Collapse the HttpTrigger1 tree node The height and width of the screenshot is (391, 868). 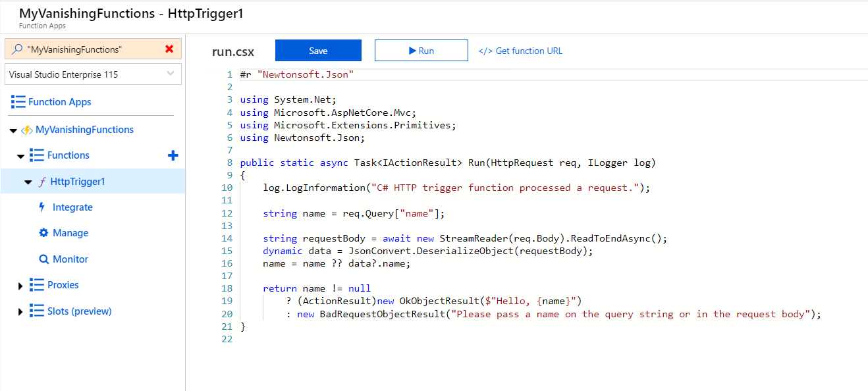point(28,182)
